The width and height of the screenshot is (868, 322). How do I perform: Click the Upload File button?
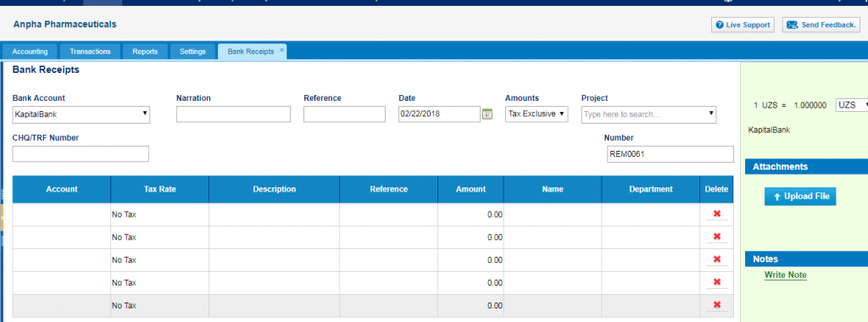click(800, 197)
